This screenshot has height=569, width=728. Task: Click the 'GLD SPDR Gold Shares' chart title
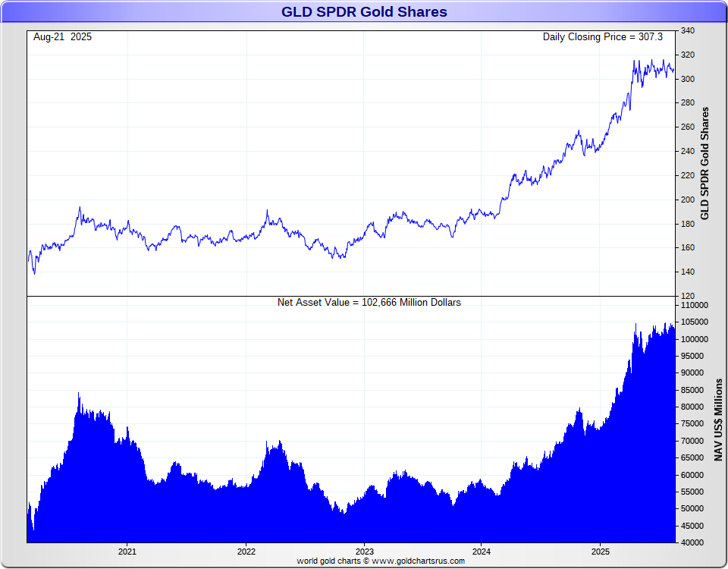coord(364,11)
